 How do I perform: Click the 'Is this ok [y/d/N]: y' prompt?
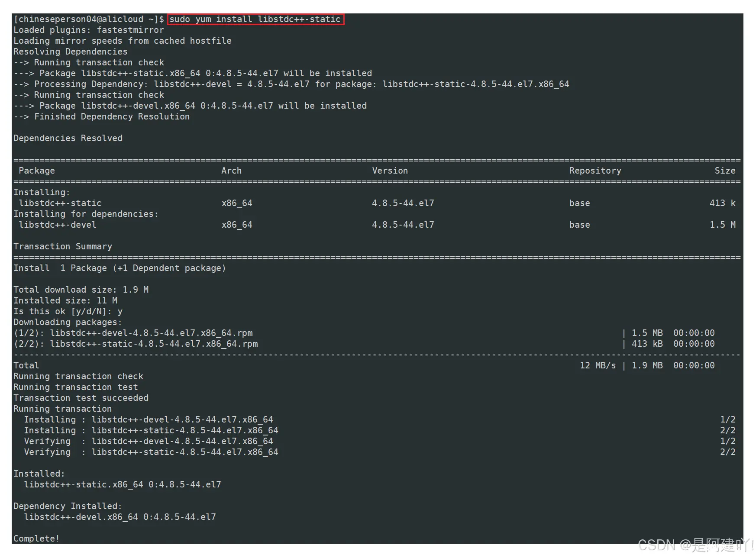pyautogui.click(x=68, y=311)
